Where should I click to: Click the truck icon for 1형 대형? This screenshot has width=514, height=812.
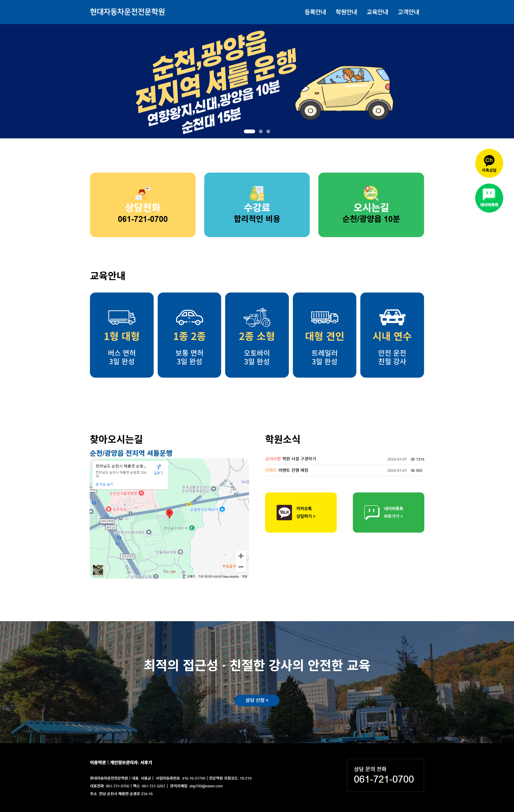click(122, 317)
